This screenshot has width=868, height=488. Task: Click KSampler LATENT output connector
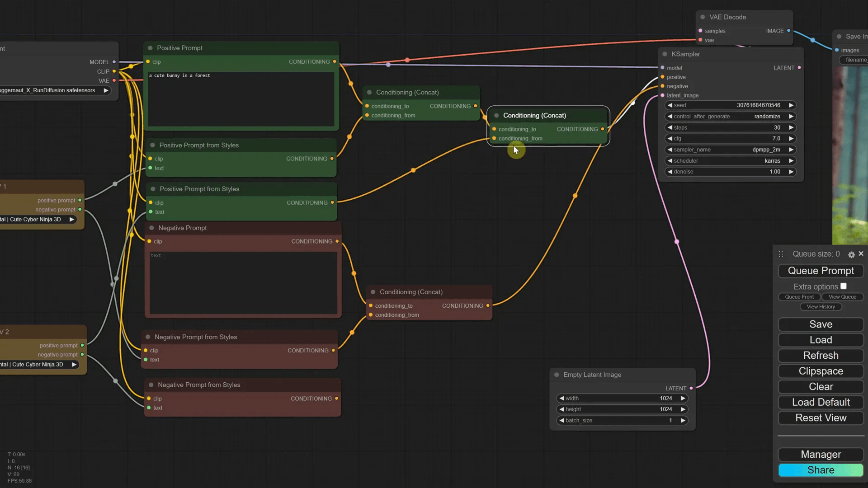(799, 68)
